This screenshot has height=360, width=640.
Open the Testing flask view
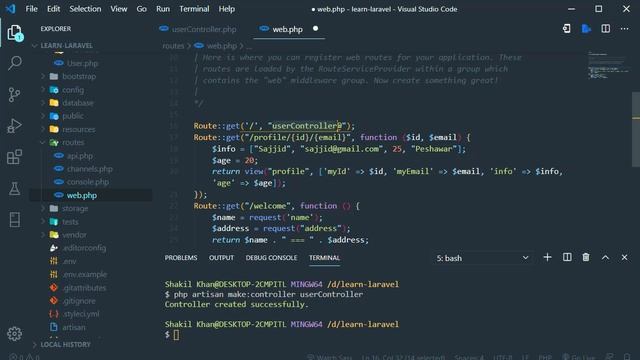tap(15, 188)
